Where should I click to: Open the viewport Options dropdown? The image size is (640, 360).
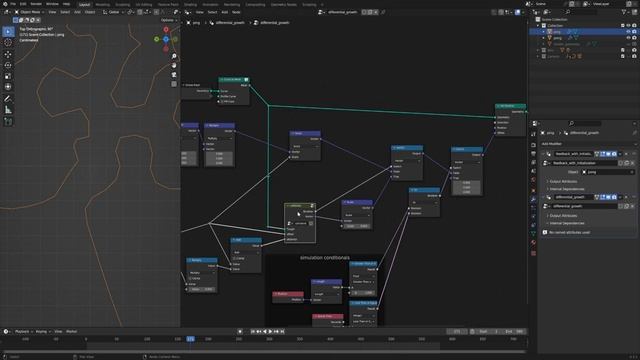(x=169, y=20)
